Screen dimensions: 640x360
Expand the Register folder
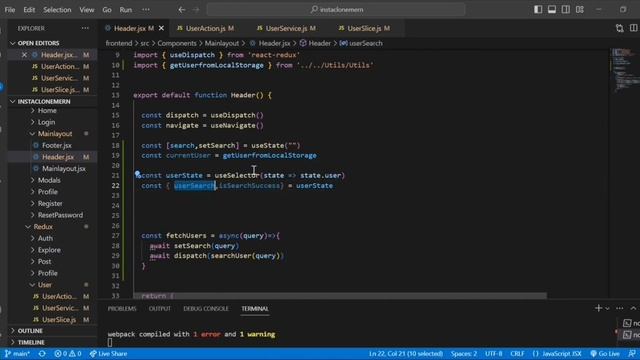tap(50, 203)
